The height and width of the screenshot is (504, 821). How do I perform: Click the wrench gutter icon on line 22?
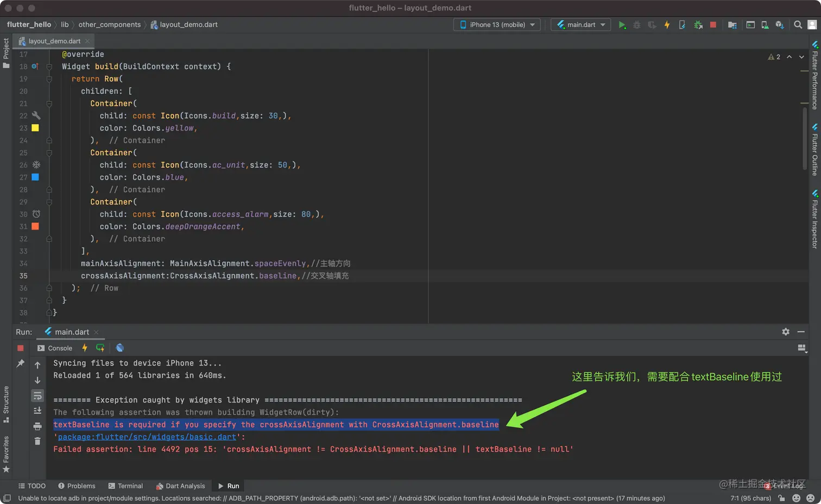pyautogui.click(x=36, y=116)
